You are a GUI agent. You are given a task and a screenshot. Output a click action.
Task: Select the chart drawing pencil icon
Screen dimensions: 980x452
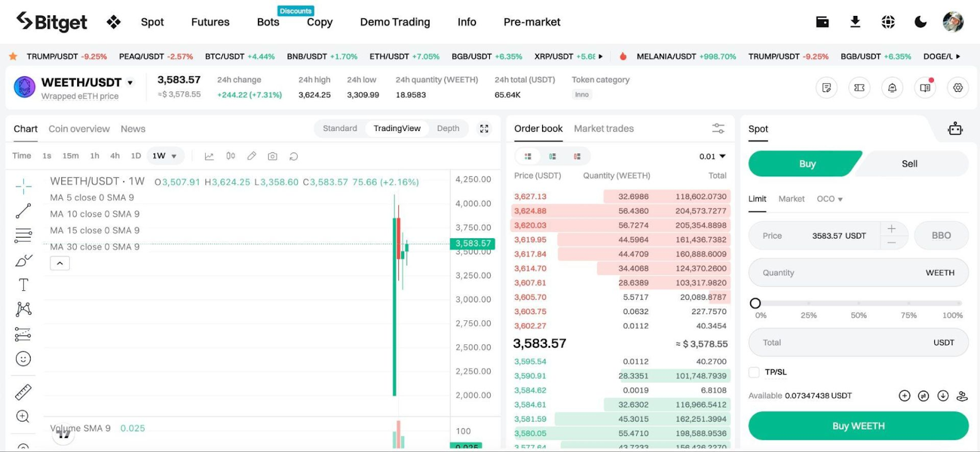coord(252,156)
